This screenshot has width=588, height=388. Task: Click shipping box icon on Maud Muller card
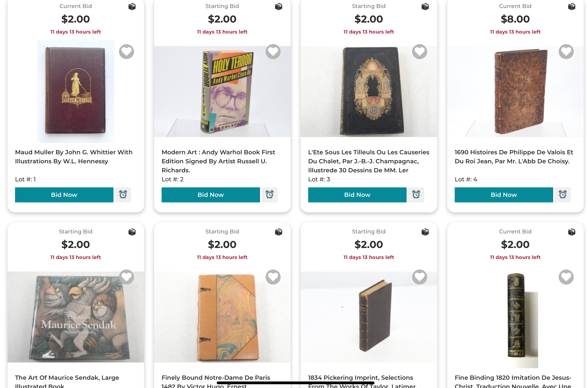(x=132, y=7)
